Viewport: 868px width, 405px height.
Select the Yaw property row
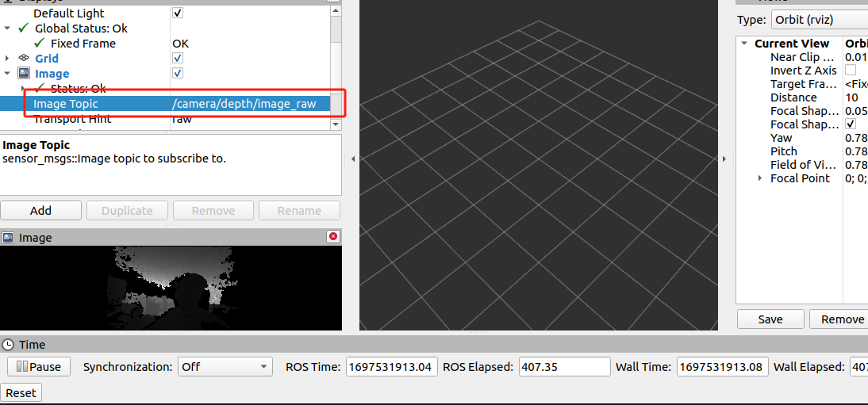[802, 138]
